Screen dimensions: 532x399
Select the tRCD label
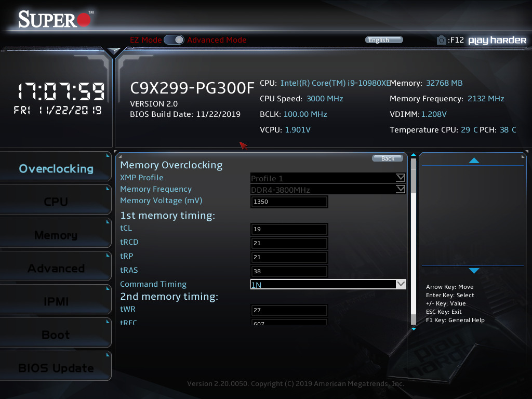[x=129, y=242]
